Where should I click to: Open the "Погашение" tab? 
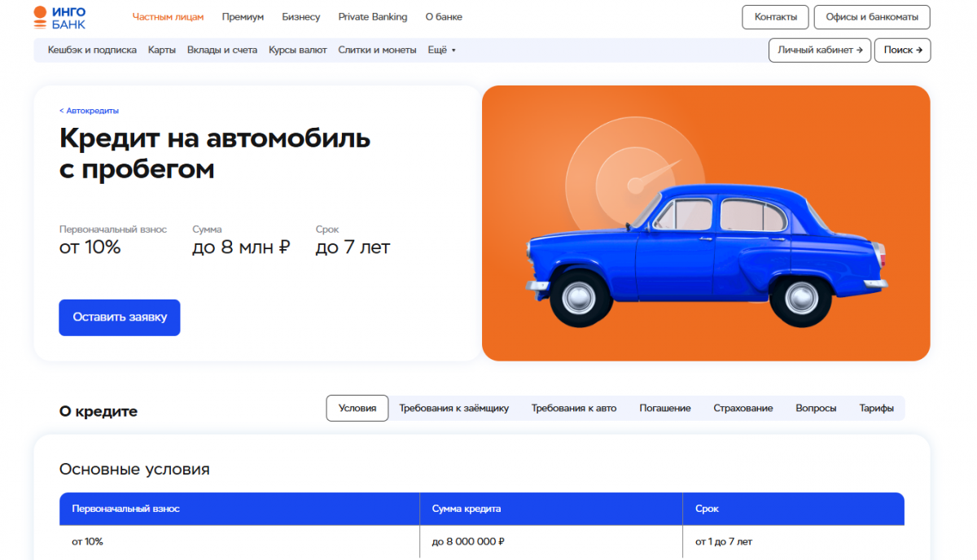[664, 409]
